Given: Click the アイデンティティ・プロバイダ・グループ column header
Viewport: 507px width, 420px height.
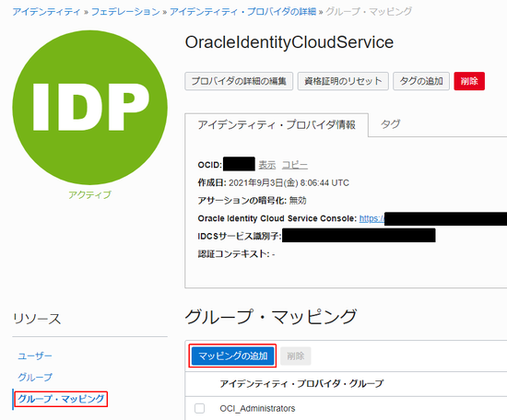Looking at the screenshot, I should [301, 384].
